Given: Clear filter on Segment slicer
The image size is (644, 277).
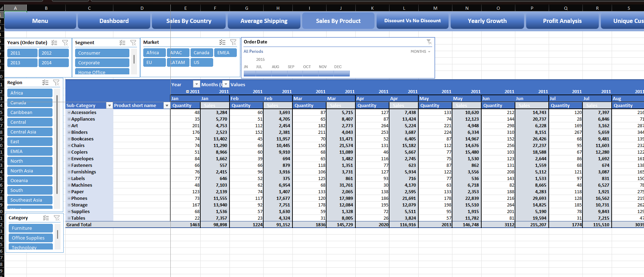Looking at the screenshot, I should click(x=133, y=42).
